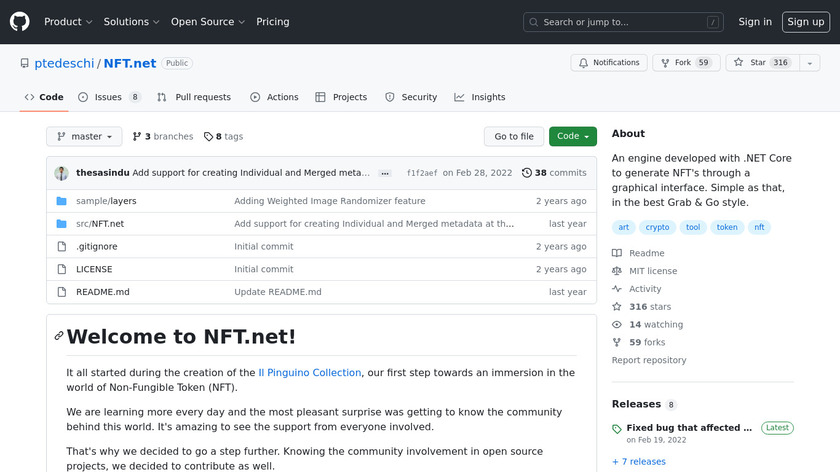Select the crypto topic tag

[657, 227]
